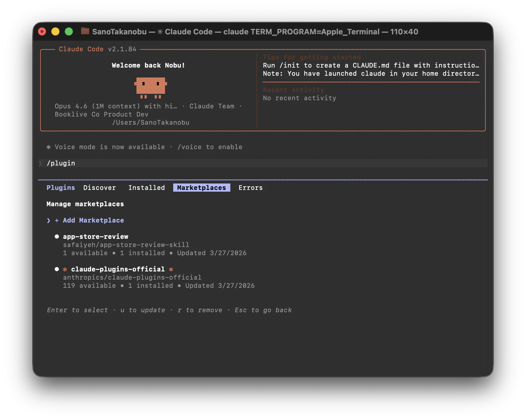Click the 1 available status line
This screenshot has width=526, height=420.
155,253
